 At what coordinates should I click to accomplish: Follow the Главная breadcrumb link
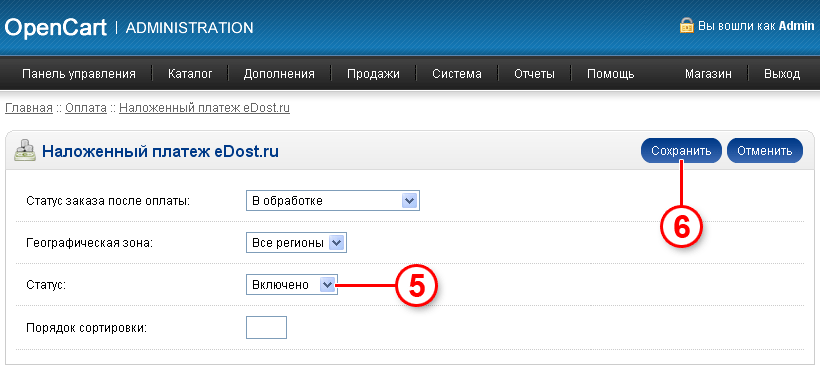29,108
